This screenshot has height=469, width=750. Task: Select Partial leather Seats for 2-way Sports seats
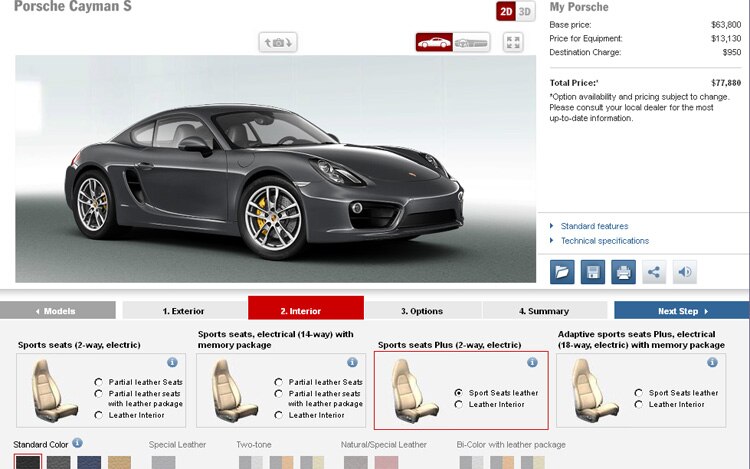(x=99, y=382)
